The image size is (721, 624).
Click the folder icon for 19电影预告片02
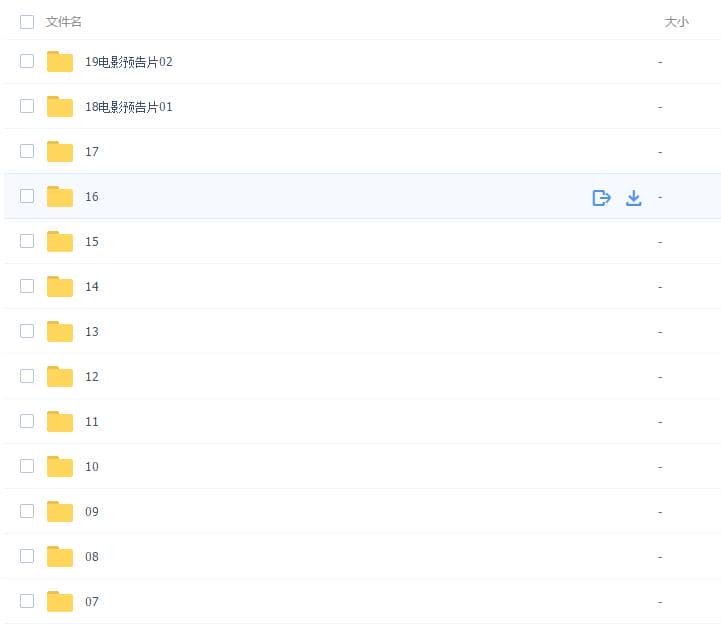click(x=60, y=62)
